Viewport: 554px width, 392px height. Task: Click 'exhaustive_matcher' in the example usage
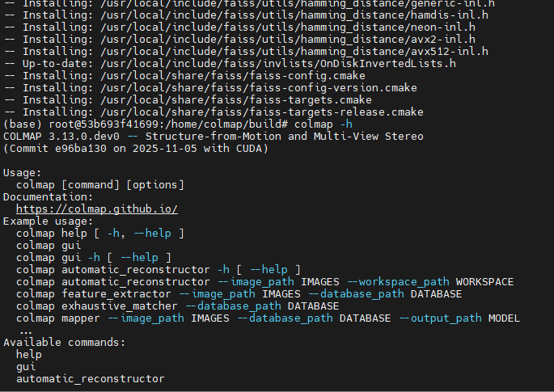click(120, 306)
